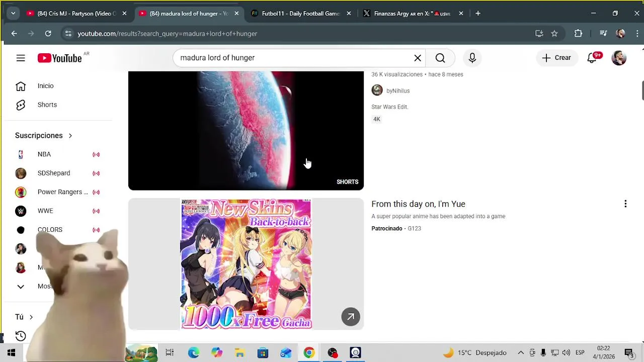Screen dimensions: 644x362
Task: Open Microsoft Store from the taskbar
Action: pyautogui.click(x=263, y=353)
